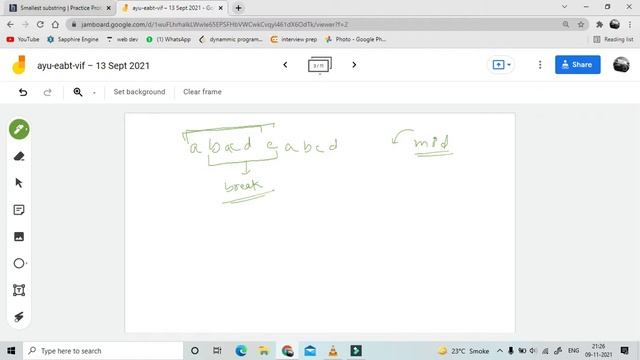Open Chrome customize menu
Screen dimensions: 640x360
pos(630,24)
